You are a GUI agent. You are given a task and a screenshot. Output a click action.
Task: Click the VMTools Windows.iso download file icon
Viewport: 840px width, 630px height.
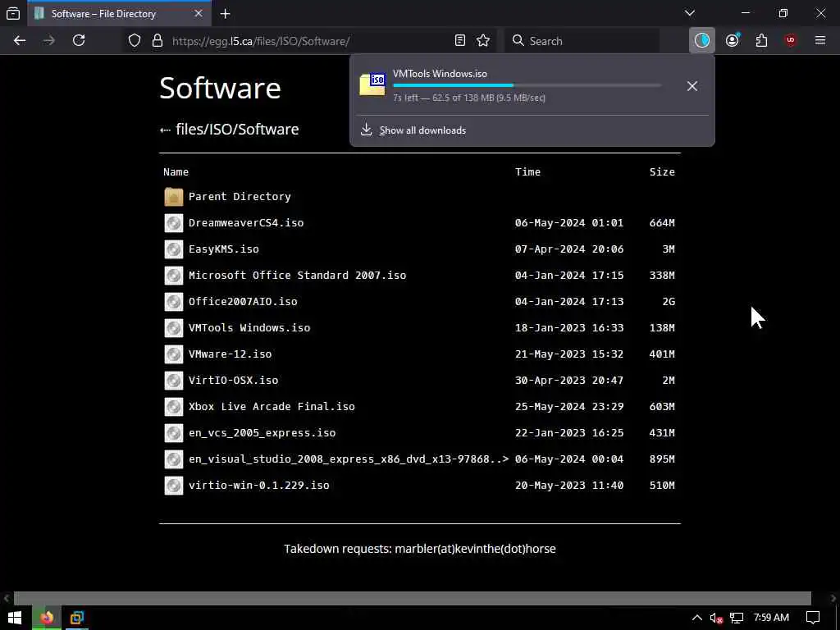pos(372,84)
